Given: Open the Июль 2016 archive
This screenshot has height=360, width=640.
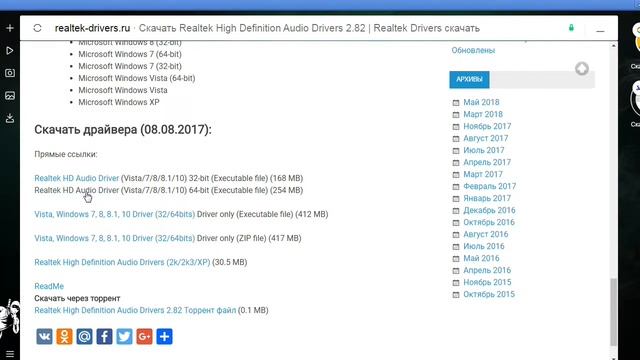Looking at the screenshot, I should point(484,246).
